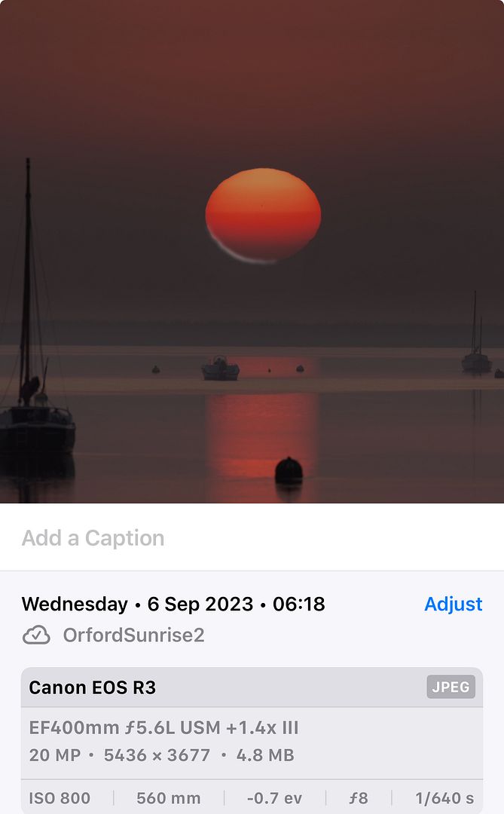
Task: Click the 560 mm focal length value
Action: 168,798
